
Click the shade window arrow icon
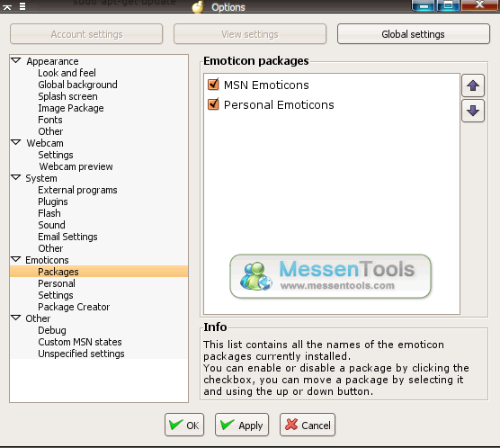pos(7,7)
